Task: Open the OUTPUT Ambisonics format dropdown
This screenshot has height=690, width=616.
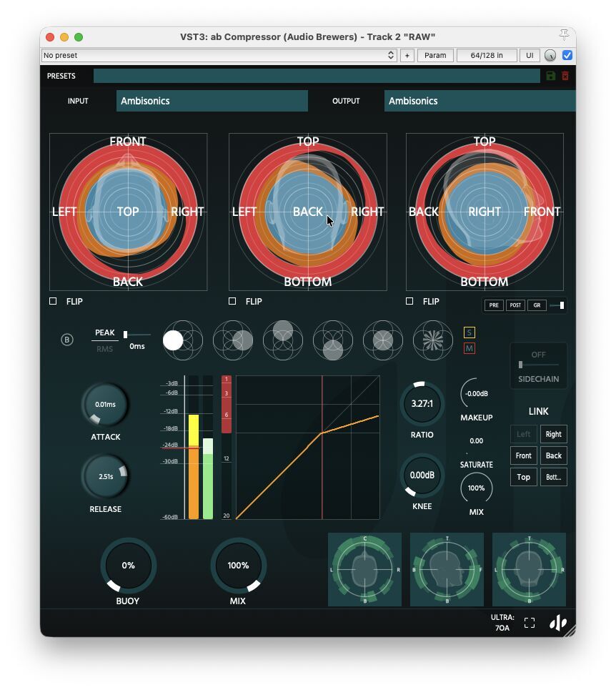Action: pyautogui.click(x=480, y=101)
